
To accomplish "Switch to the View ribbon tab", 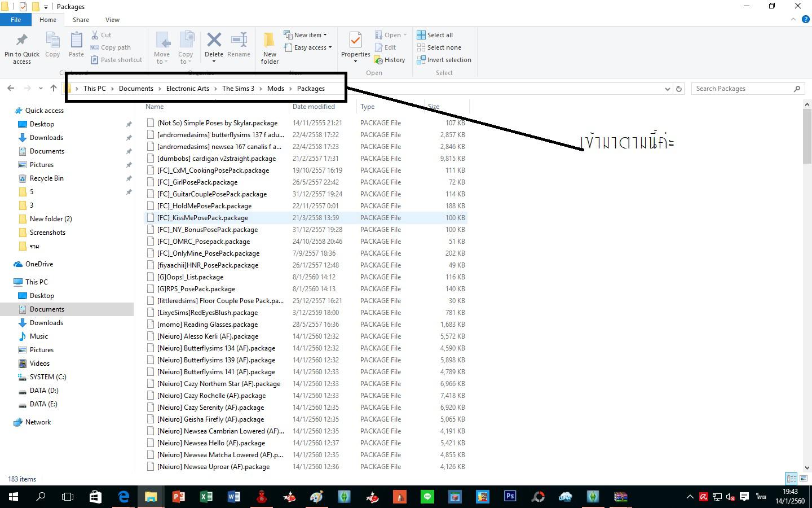I will click(x=112, y=20).
